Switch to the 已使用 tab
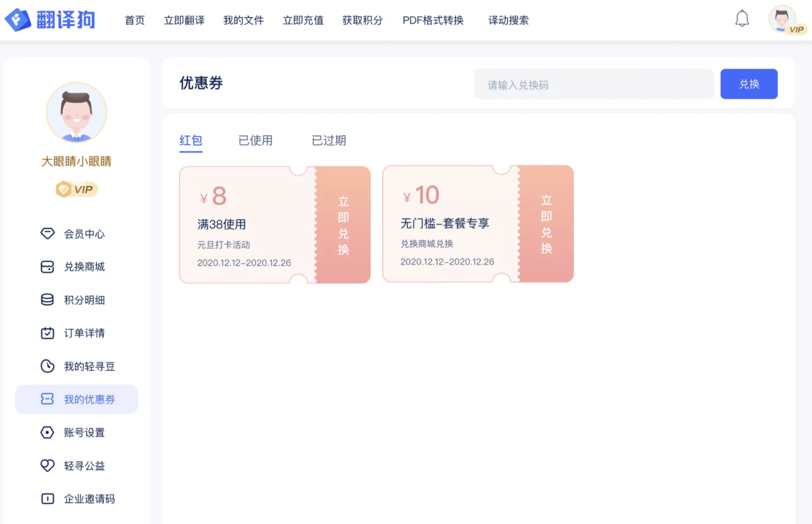Viewport: 812px width, 524px height. click(x=255, y=140)
